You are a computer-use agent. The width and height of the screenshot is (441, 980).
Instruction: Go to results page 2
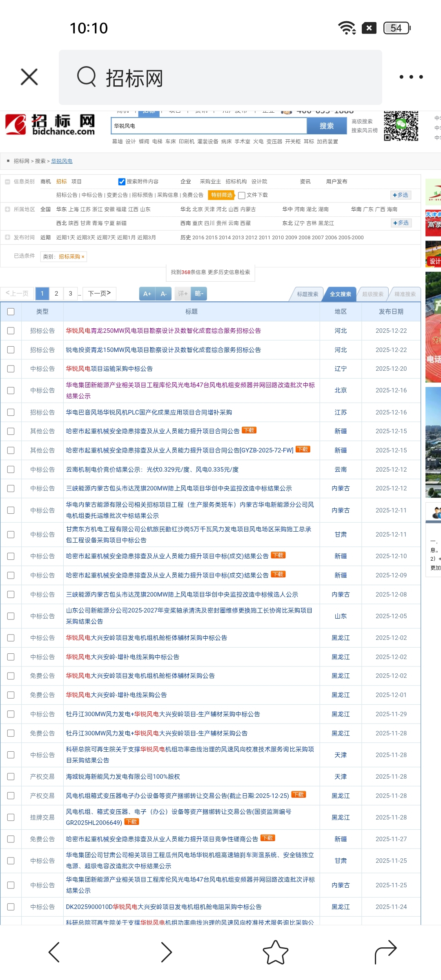pyautogui.click(x=56, y=294)
